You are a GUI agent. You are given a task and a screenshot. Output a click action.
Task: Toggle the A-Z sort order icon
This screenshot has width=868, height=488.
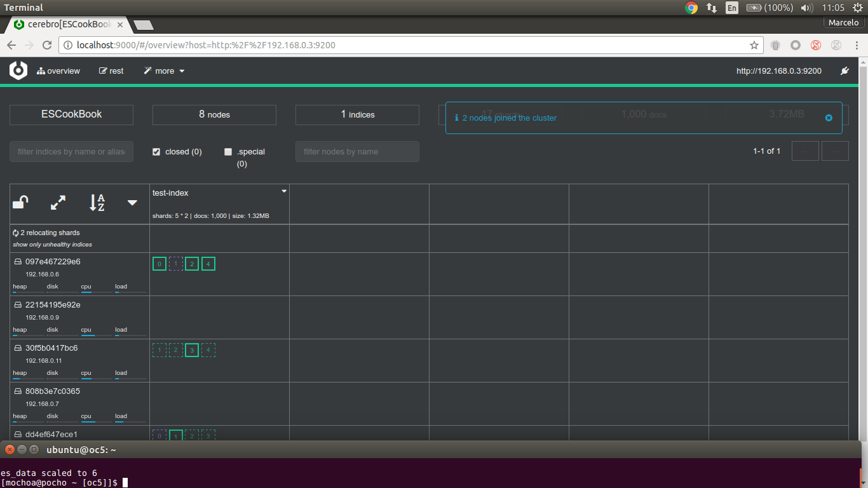(97, 203)
